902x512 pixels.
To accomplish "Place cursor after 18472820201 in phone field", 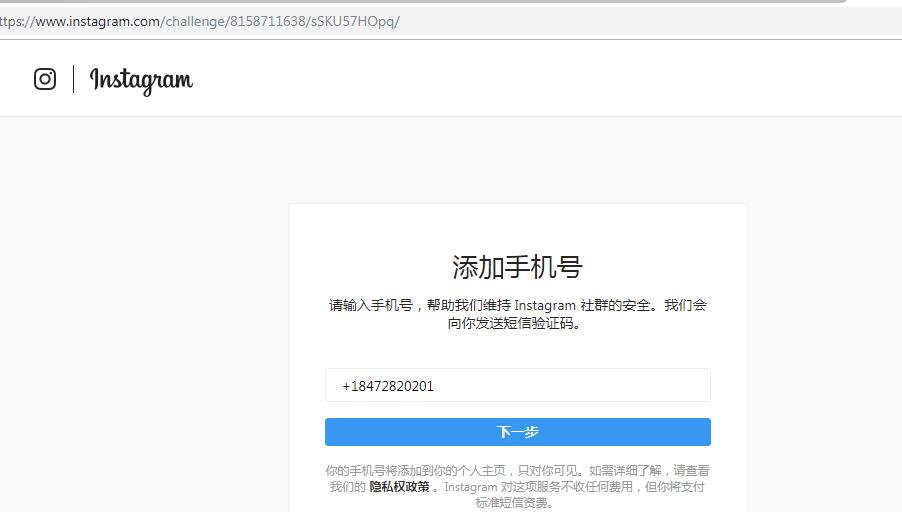I will click(436, 386).
